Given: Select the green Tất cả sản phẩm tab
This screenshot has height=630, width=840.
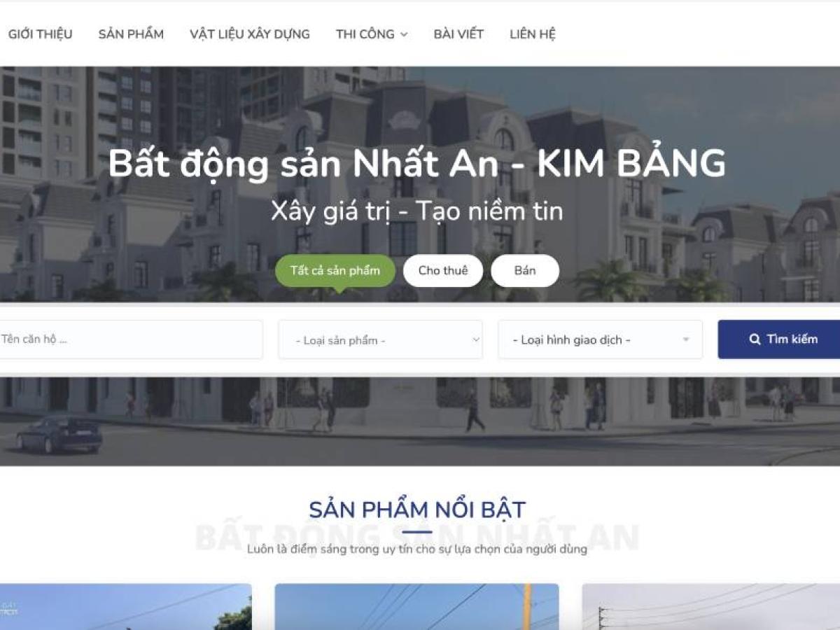Looking at the screenshot, I should coord(335,271).
